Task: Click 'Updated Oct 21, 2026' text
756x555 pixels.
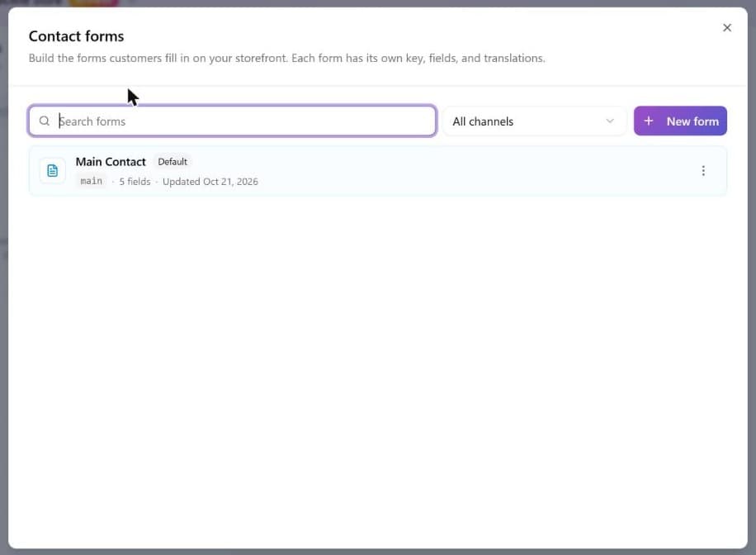Action: (210, 182)
